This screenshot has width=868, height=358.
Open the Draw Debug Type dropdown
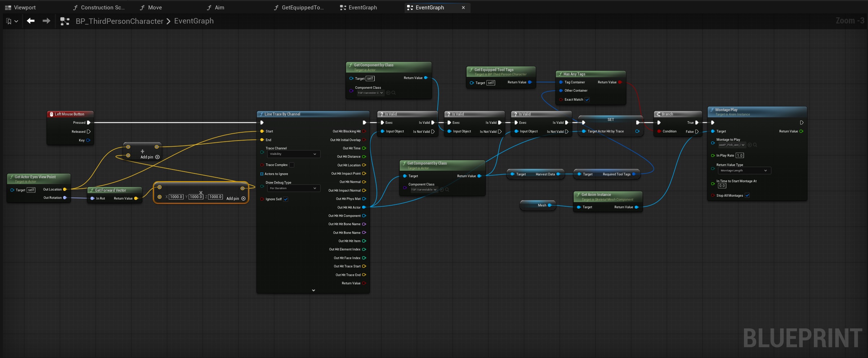click(x=293, y=188)
